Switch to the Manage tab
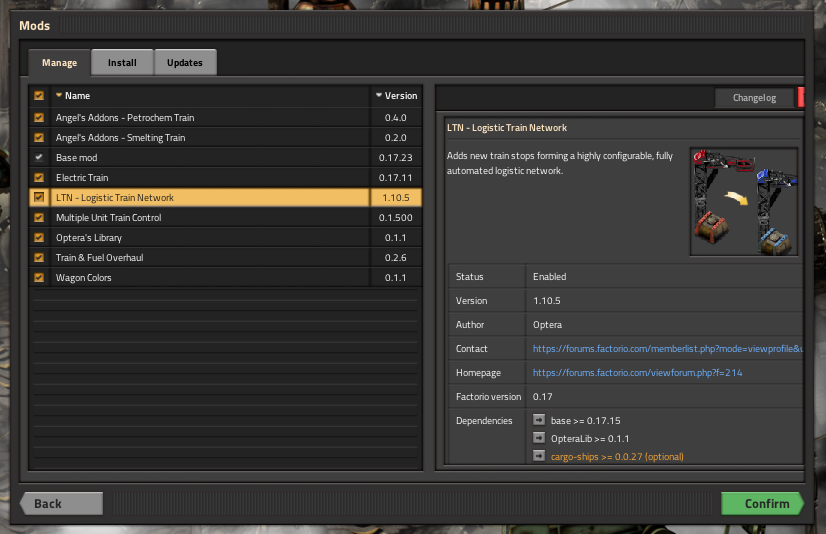 (x=60, y=63)
